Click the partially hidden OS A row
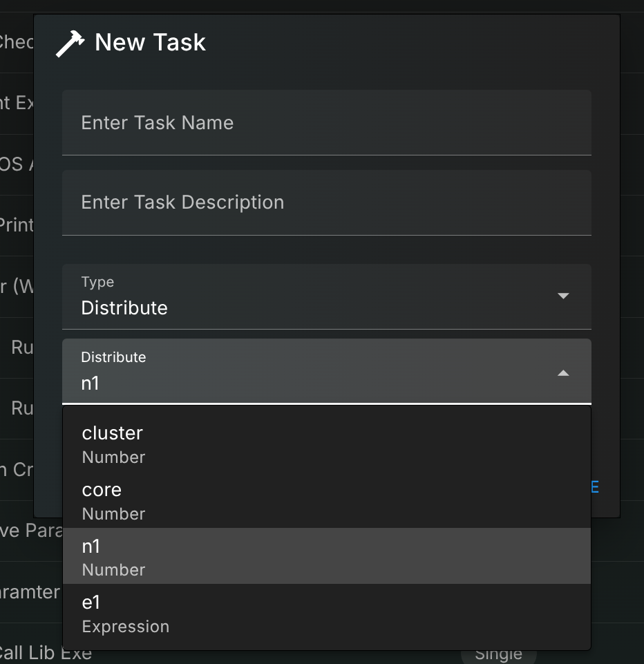The width and height of the screenshot is (644, 664). 17,164
